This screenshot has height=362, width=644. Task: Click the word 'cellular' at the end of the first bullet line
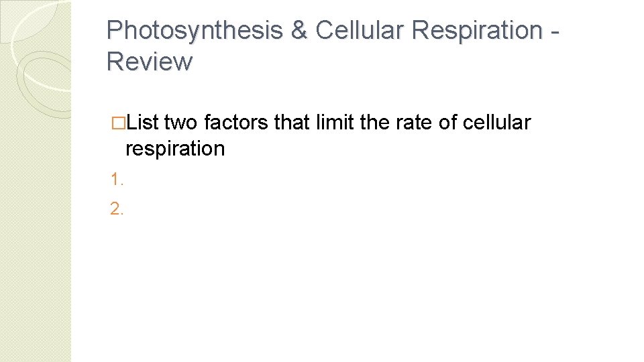click(x=496, y=122)
